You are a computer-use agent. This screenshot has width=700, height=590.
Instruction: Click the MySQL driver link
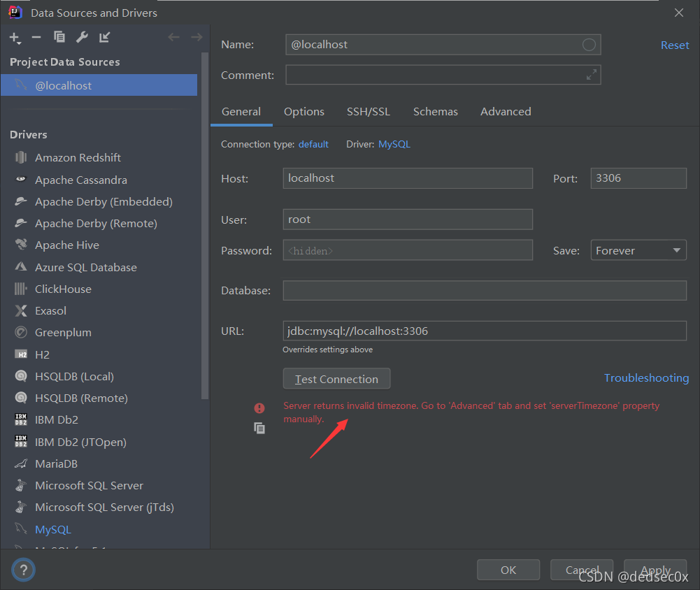coord(394,144)
